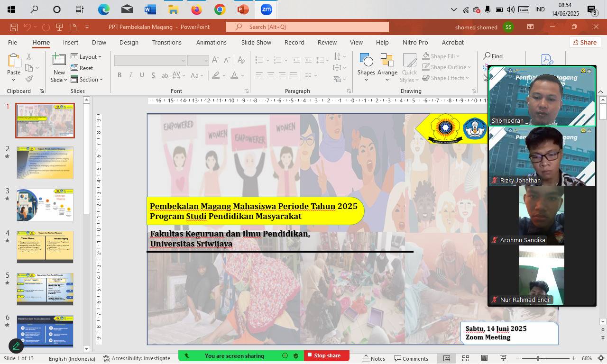Toggle the Notes pane

374,358
